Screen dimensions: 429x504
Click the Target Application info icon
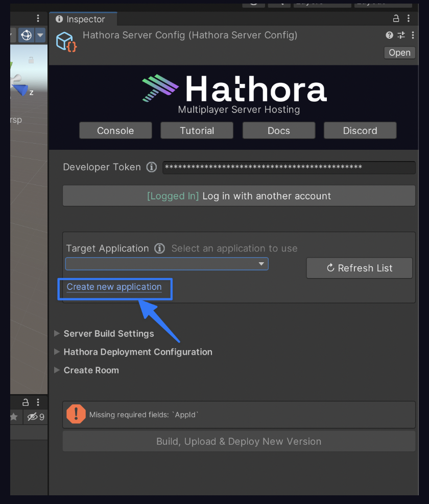click(x=159, y=248)
